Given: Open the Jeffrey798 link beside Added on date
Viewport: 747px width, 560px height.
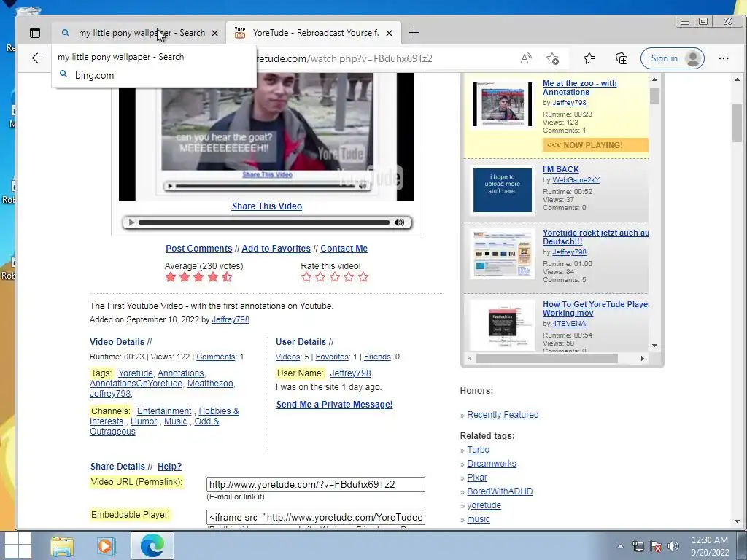Looking at the screenshot, I should coord(231,319).
